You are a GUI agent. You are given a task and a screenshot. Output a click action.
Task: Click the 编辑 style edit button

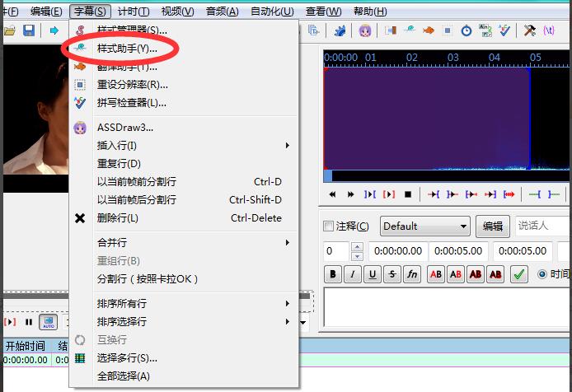(493, 226)
